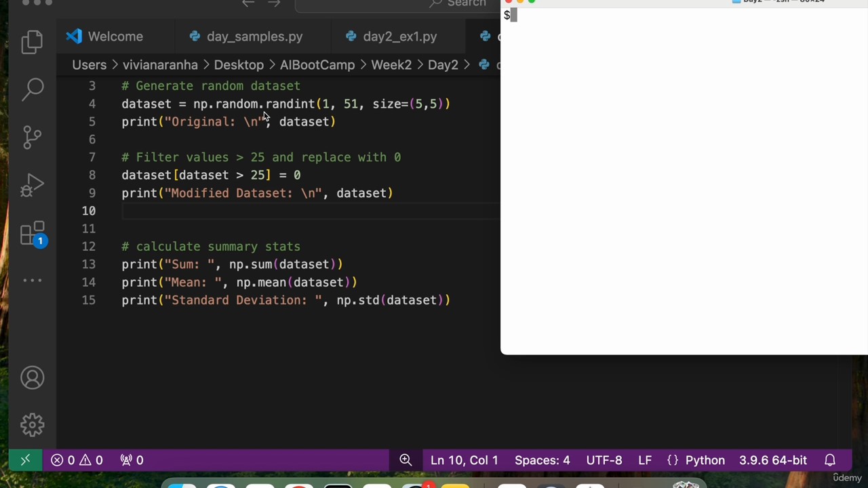
Task: Change file encoding via UTF-8
Action: pos(604,460)
